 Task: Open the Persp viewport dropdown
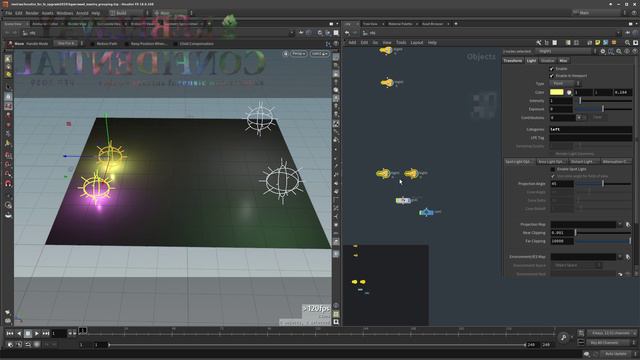tap(299, 53)
